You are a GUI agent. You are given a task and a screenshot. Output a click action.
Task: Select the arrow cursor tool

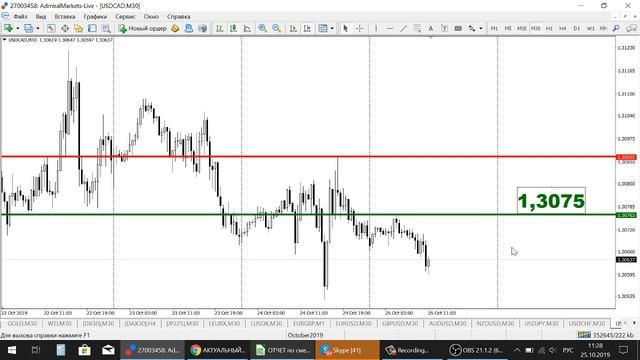[346, 28]
